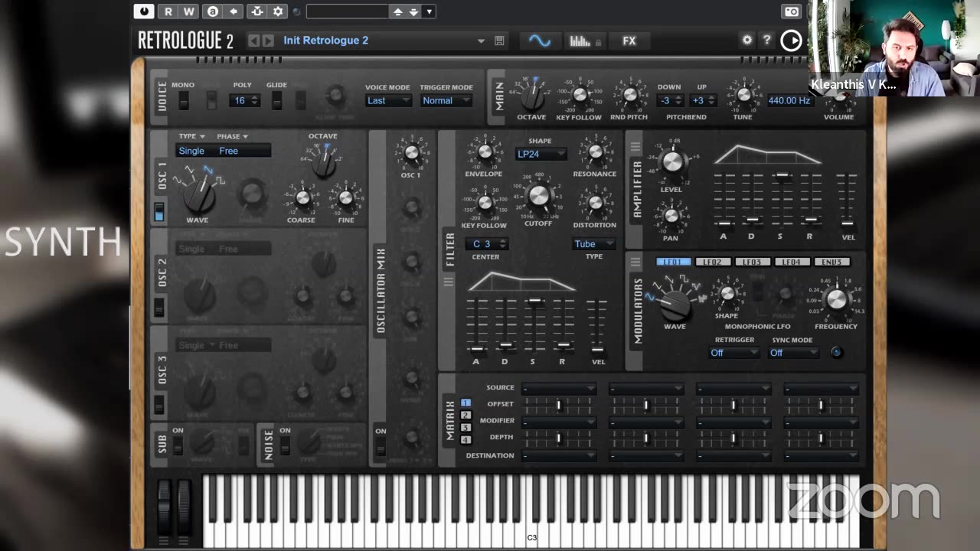Screen dimensions: 980x551
Task: Click the copy-settings arrow icon in top toolbar
Action: [234, 11]
